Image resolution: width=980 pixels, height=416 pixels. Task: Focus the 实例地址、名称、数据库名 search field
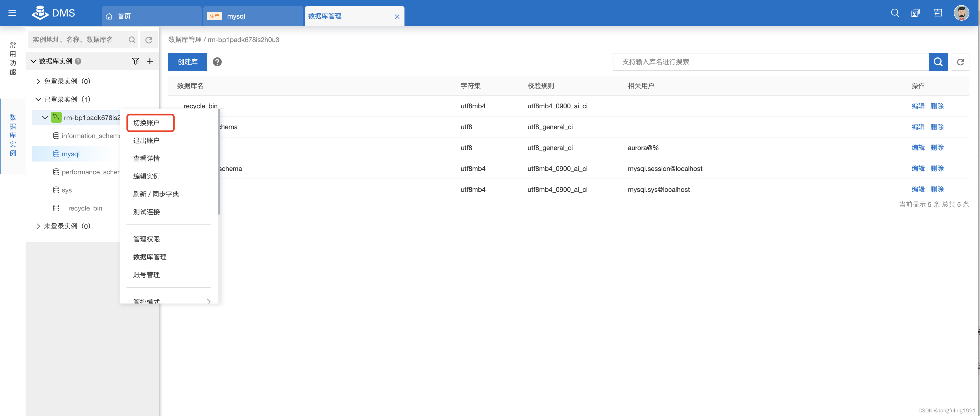tap(78, 40)
